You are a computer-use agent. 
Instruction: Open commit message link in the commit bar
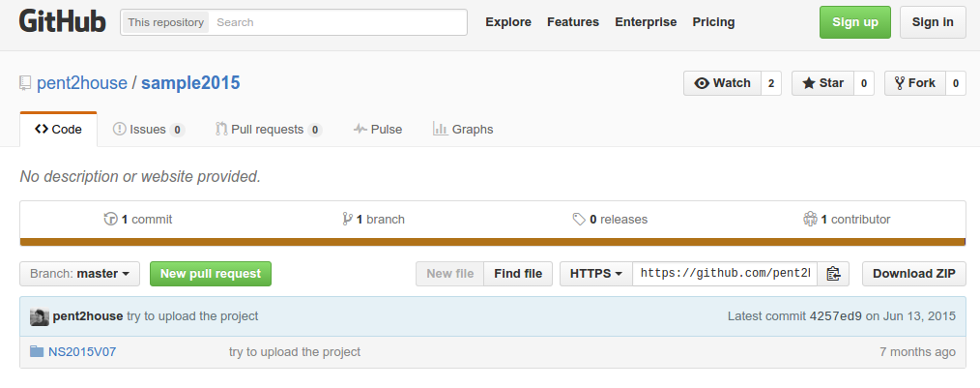pyautogui.click(x=192, y=316)
